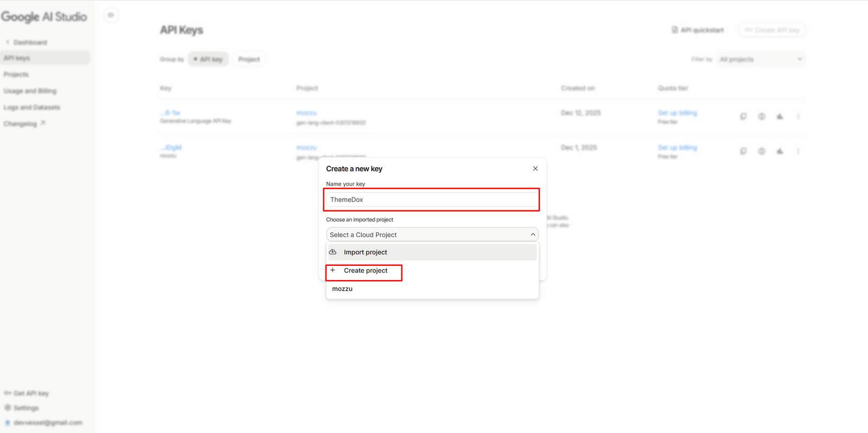Image resolution: width=868 pixels, height=433 pixels.
Task: View usage chart icon in Dec 12 row
Action: [x=780, y=116]
